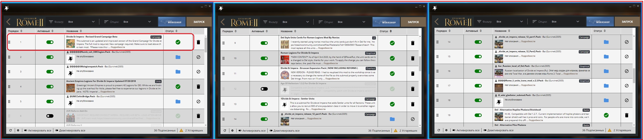Sort by Статус header in window with adei_gladiator
644x140 pixels.
599,31
